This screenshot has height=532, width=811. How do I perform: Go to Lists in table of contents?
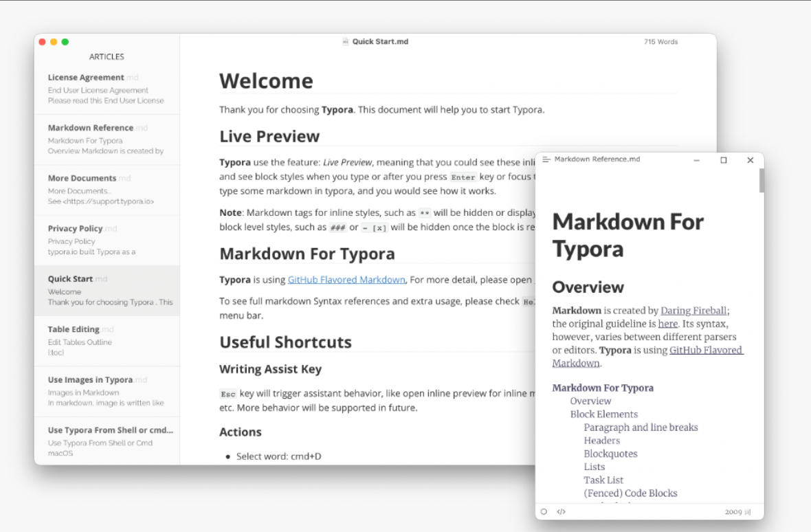pos(595,467)
